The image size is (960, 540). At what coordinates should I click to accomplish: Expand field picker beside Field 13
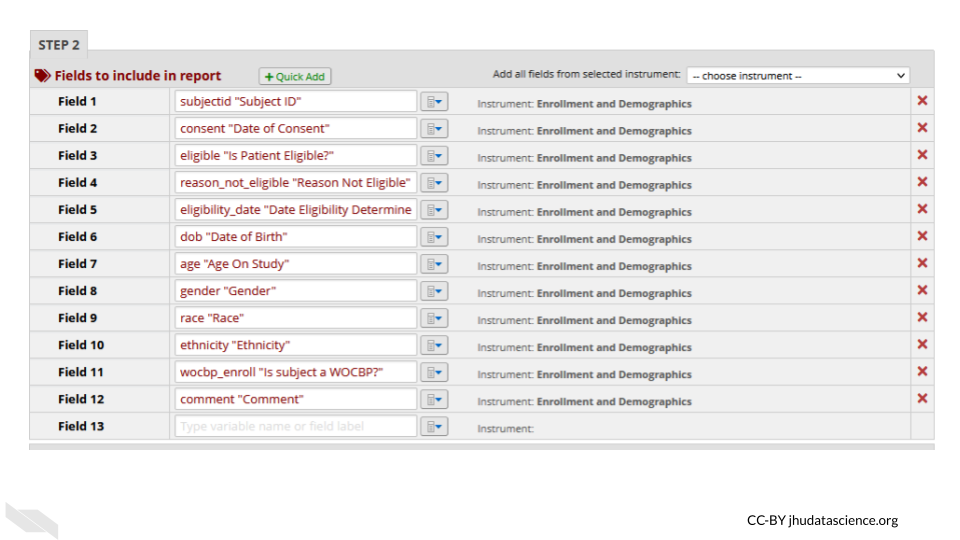tap(434, 426)
